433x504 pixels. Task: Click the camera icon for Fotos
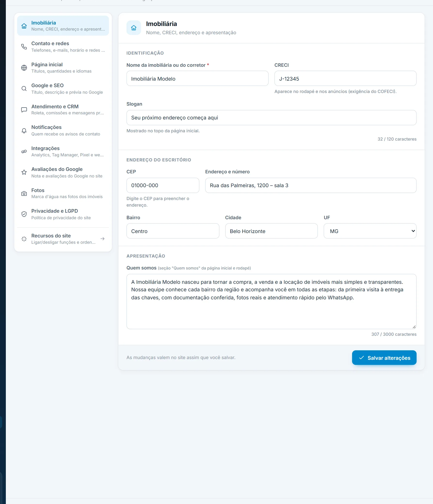pyautogui.click(x=24, y=193)
